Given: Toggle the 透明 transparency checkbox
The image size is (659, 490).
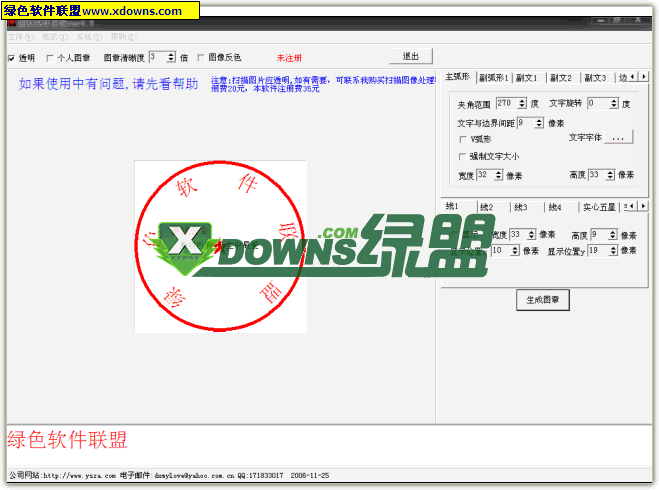Looking at the screenshot, I should click(x=11, y=58).
